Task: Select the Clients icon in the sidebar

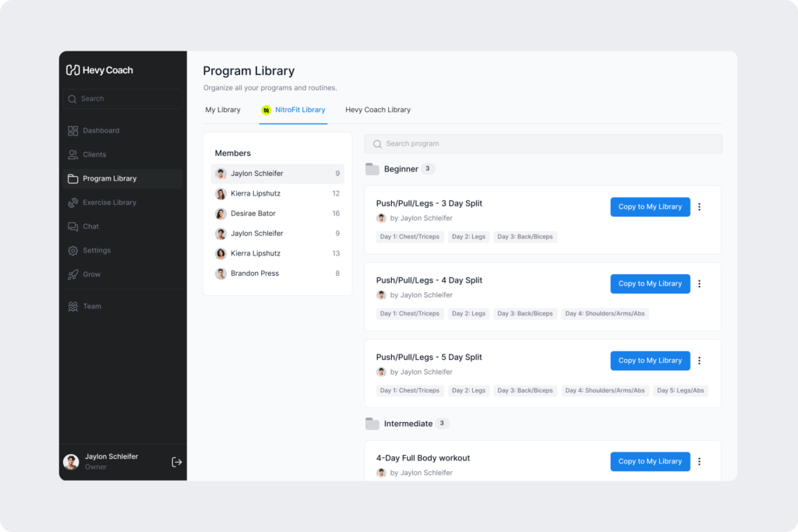Action: pos(72,154)
